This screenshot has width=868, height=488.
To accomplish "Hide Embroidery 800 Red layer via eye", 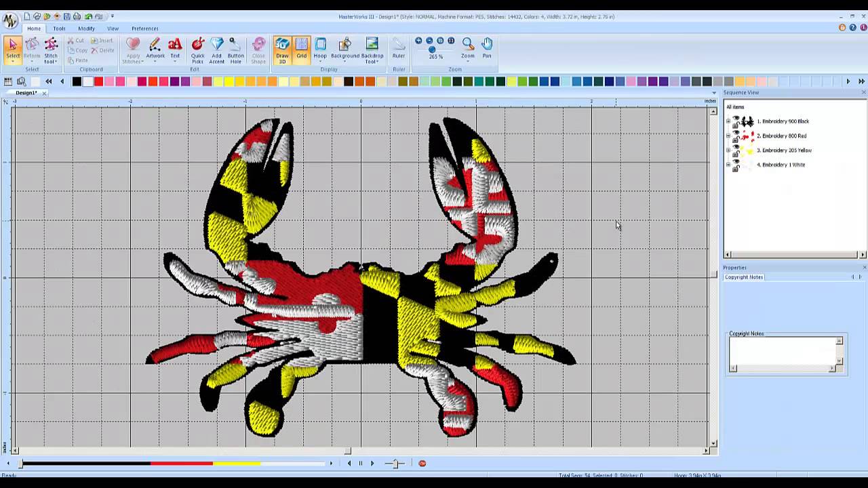I will pyautogui.click(x=736, y=132).
